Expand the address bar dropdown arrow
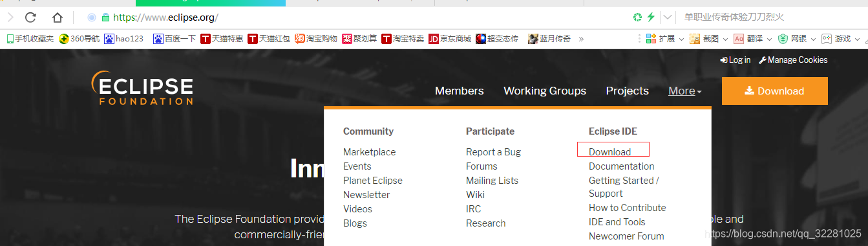 (x=668, y=17)
